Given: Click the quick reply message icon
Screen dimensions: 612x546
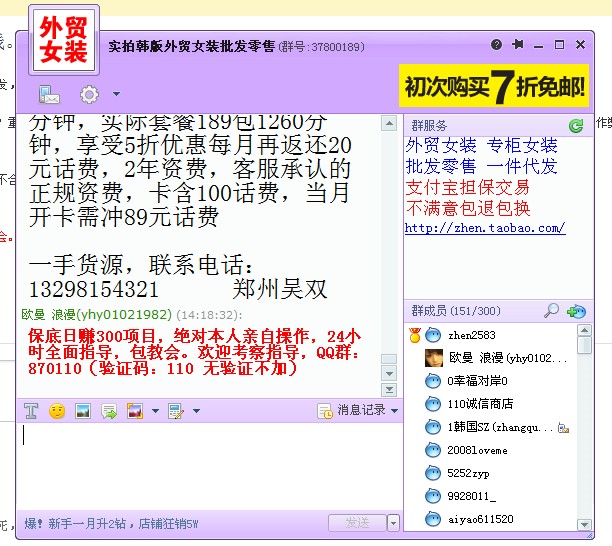Looking at the screenshot, I should tap(109, 411).
